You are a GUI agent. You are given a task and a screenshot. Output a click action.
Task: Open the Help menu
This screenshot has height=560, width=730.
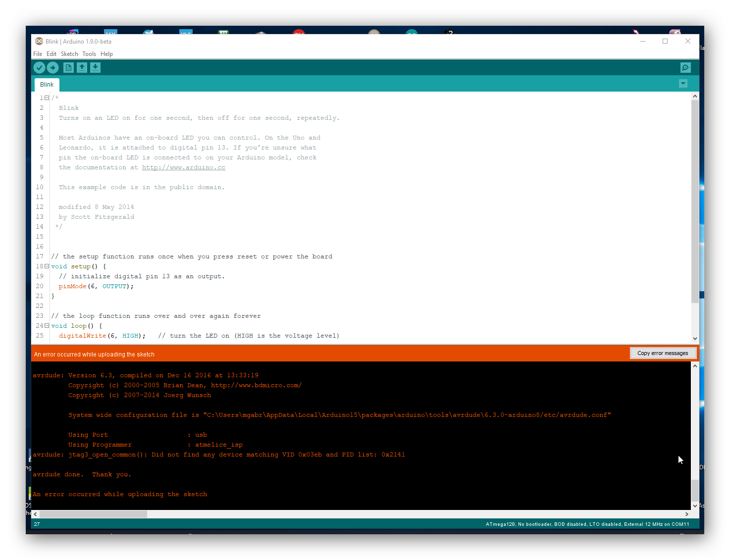(x=106, y=54)
